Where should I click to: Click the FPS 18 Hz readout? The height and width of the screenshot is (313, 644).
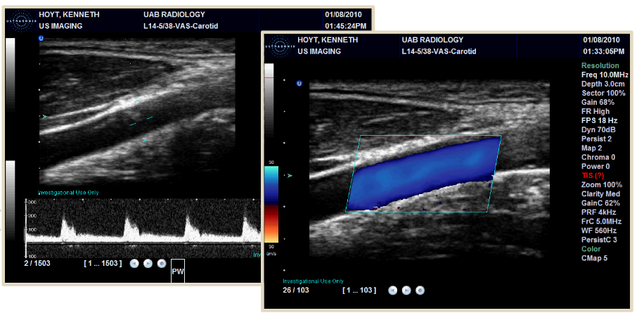599,121
